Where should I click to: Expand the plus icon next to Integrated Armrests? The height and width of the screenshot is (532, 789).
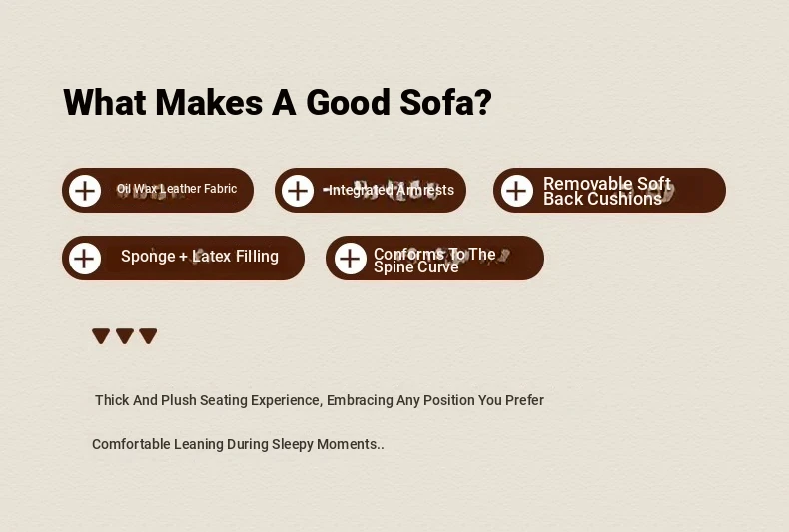click(x=298, y=191)
